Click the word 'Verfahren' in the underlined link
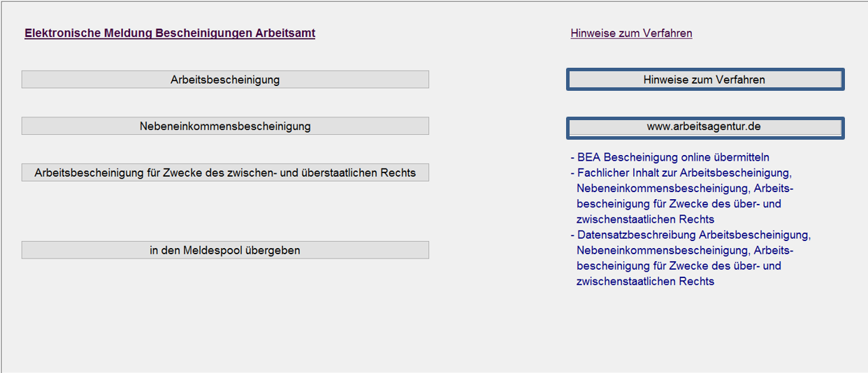The height and width of the screenshot is (373, 868). [669, 33]
